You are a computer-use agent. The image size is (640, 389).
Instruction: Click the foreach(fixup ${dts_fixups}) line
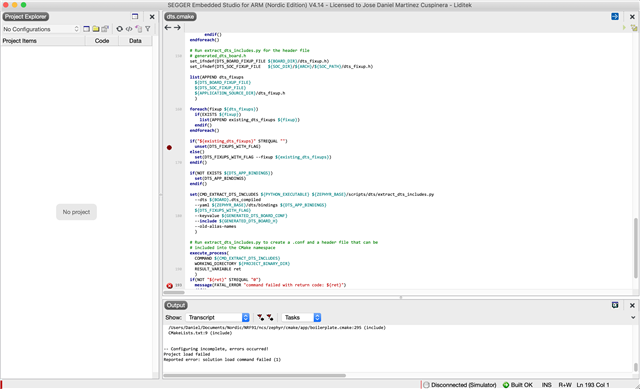[224, 109]
